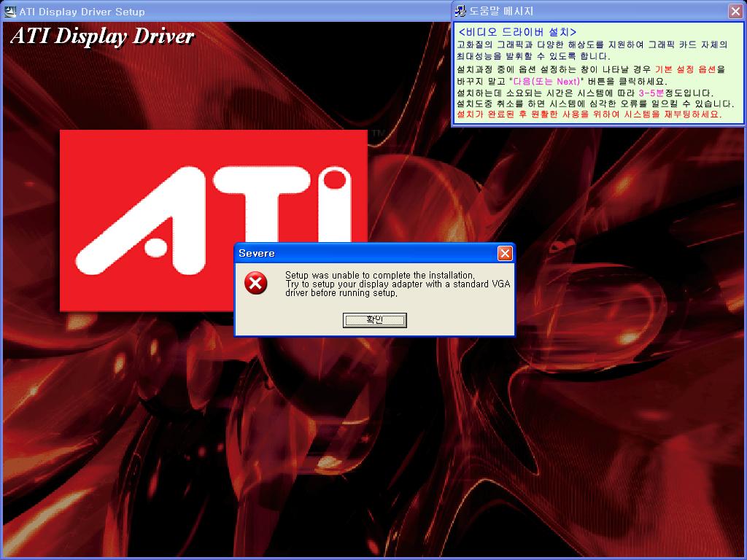Click the magenta "다음(또는 Next)" text
This screenshot has width=747, height=560.
pos(547,82)
